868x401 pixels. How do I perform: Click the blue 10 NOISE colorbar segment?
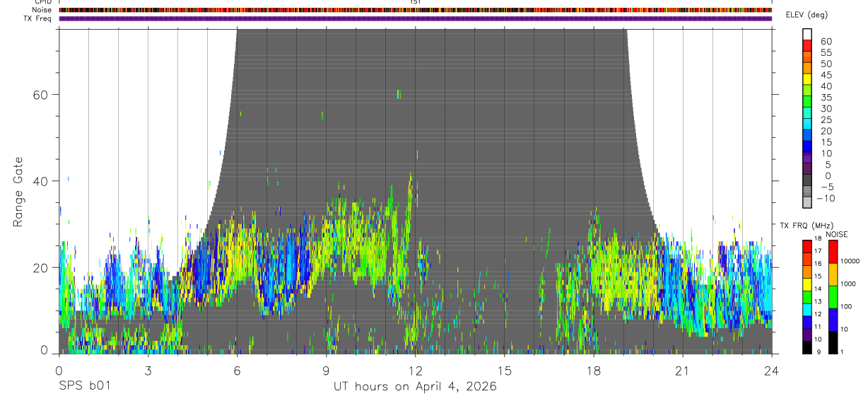tap(833, 319)
